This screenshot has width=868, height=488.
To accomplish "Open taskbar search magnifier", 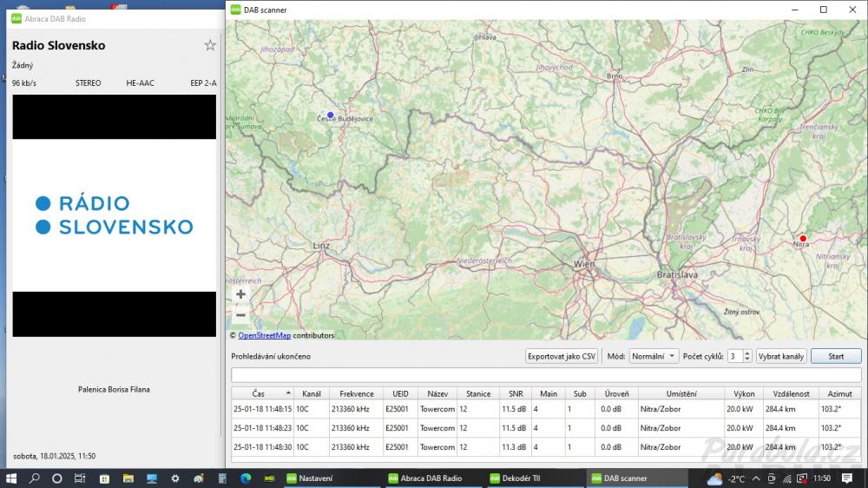I will (35, 478).
